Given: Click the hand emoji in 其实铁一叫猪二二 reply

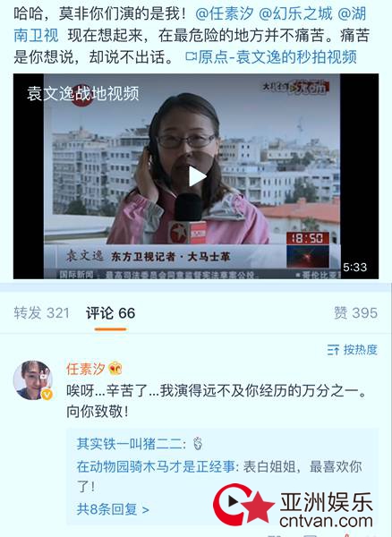Looking at the screenshot, I should [198, 444].
